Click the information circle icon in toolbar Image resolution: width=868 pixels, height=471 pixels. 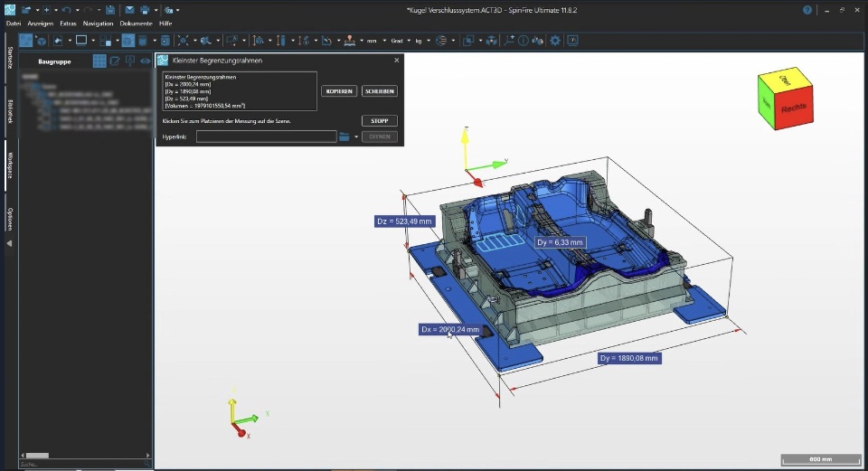point(524,41)
